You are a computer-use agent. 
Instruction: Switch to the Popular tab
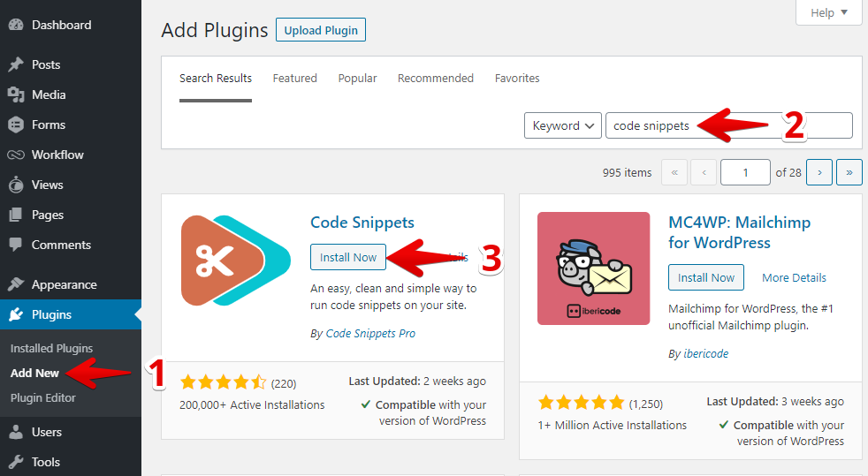coord(357,78)
